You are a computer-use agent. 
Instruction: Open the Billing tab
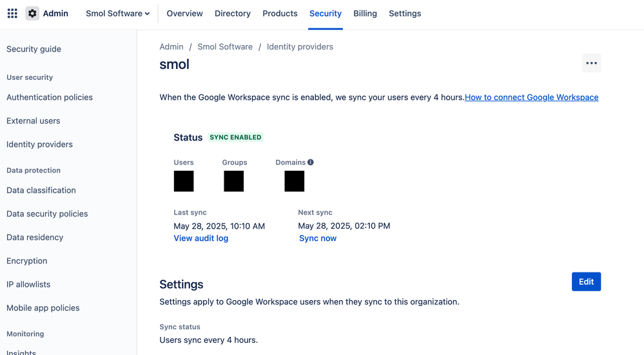coord(365,14)
